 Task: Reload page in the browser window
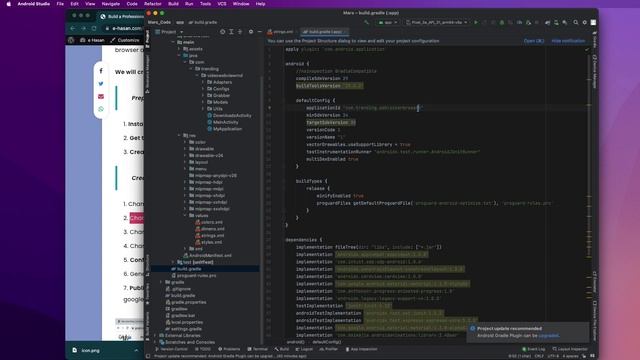tap(94, 28)
